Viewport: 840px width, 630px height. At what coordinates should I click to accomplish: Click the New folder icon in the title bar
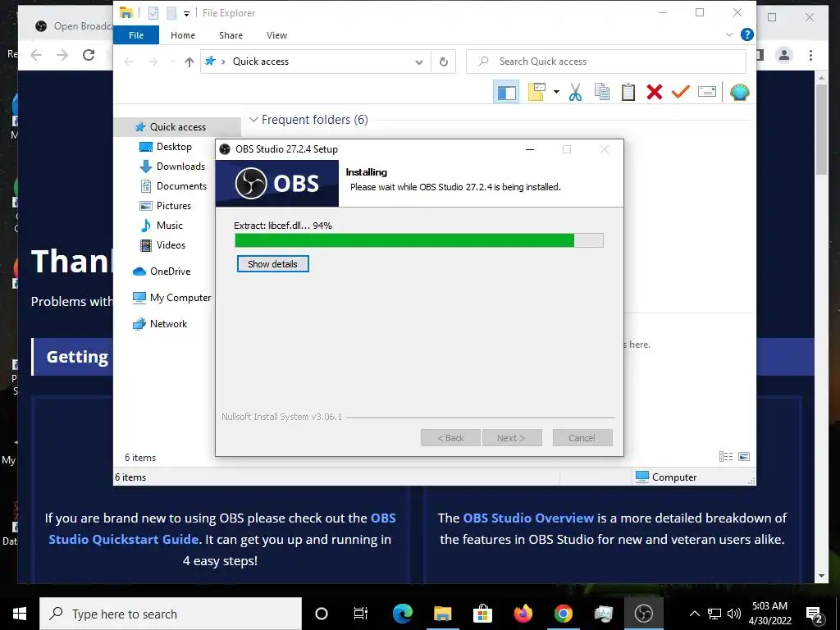[171, 13]
